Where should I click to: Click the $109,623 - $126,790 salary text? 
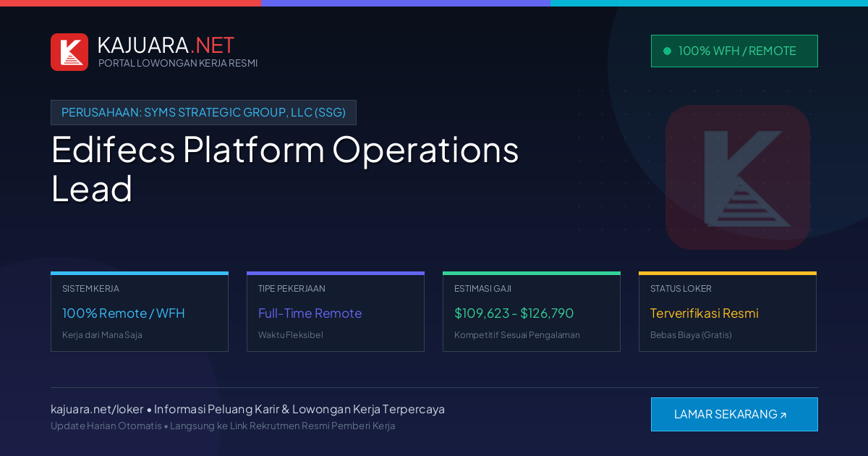pos(514,313)
